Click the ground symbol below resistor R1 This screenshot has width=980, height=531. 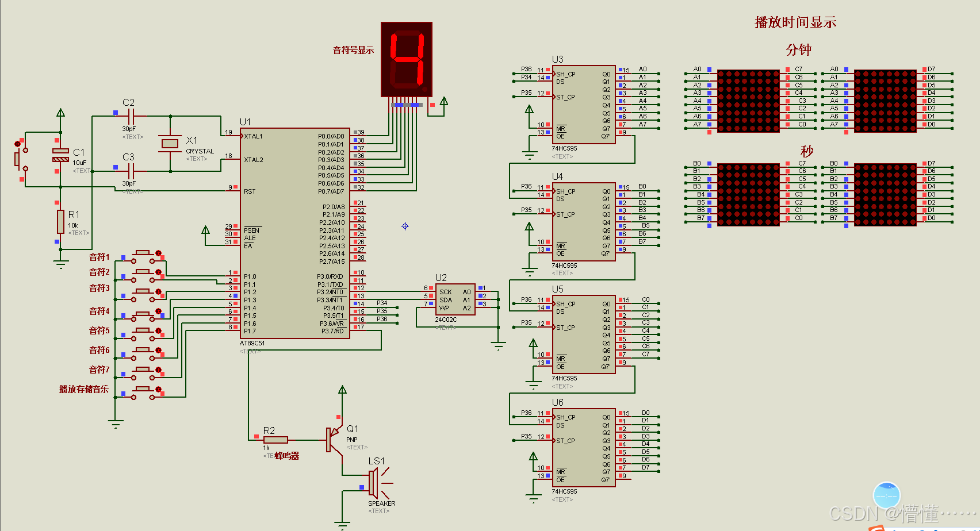pyautogui.click(x=60, y=264)
